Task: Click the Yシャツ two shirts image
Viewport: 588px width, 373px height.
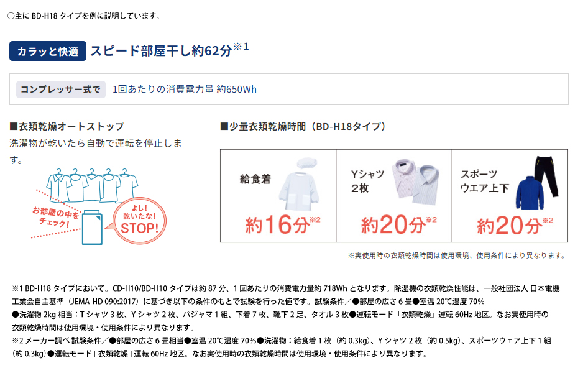Action: point(415,182)
